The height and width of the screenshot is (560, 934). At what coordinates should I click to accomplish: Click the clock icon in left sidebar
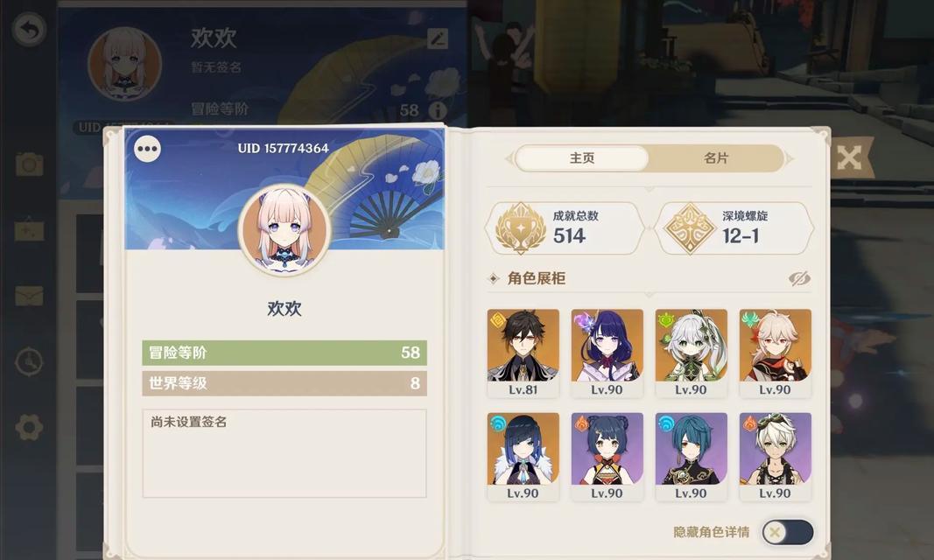[x=29, y=361]
